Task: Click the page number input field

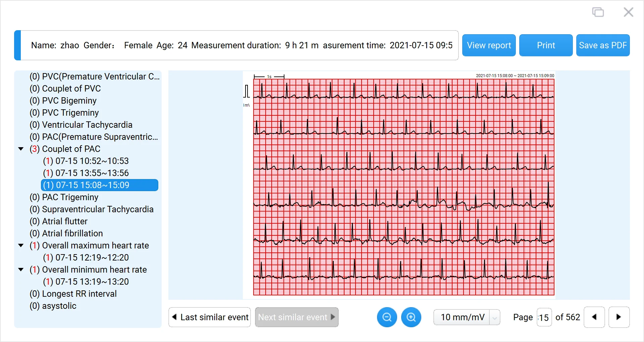Action: coord(544,318)
